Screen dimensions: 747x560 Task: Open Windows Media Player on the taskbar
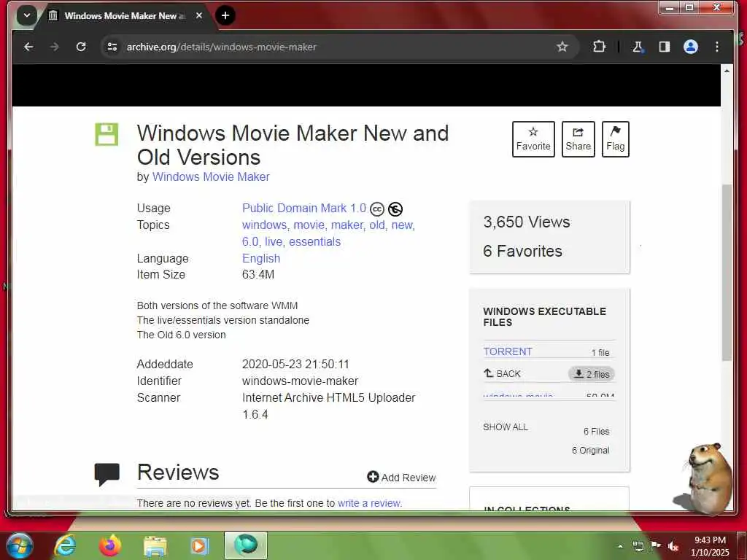click(x=200, y=546)
